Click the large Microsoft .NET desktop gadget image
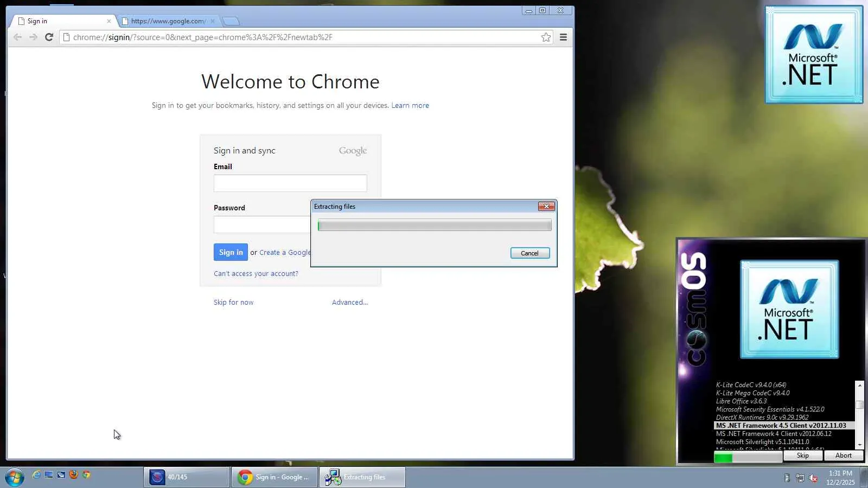Image resolution: width=868 pixels, height=488 pixels. [x=814, y=54]
